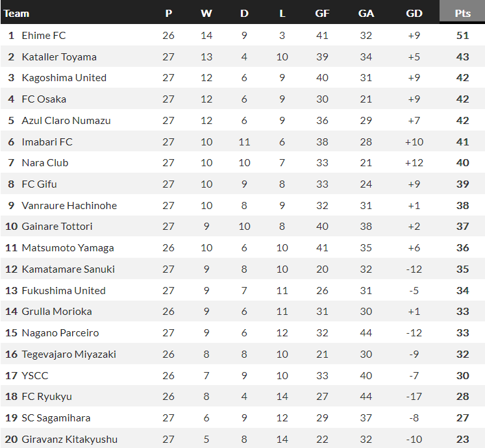Open Gainare Tottori team page
The height and width of the screenshot is (448, 485).
[x=57, y=227]
